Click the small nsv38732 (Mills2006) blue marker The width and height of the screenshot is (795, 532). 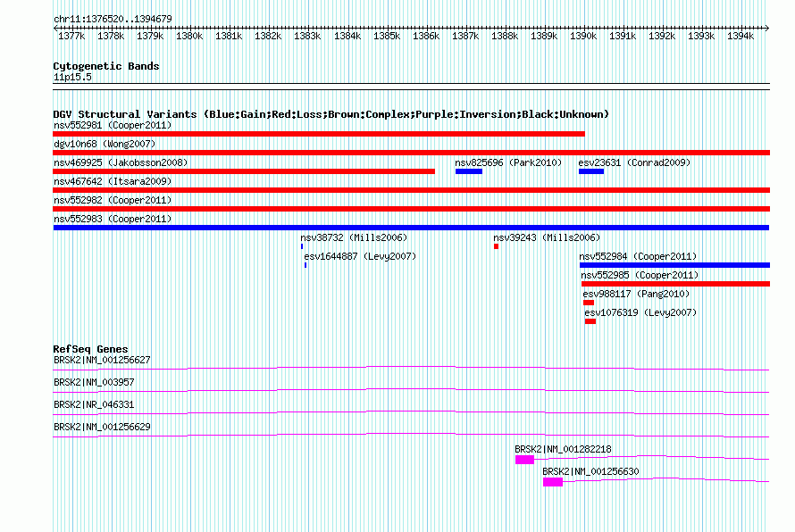pyautogui.click(x=302, y=246)
